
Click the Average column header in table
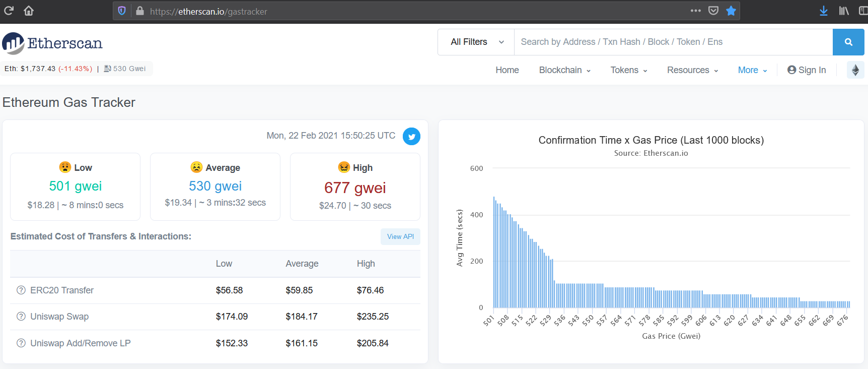(302, 264)
